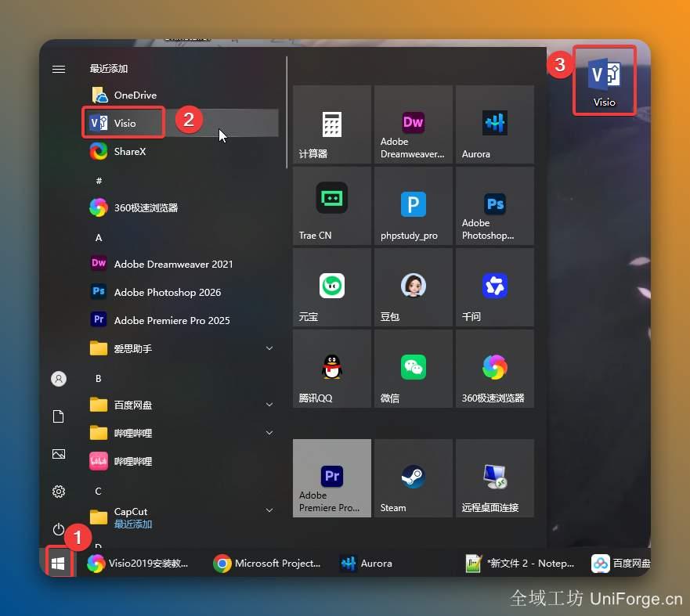Launch Adobe Dreamweaver tile
Screen dimensions: 690x616
pos(414,124)
